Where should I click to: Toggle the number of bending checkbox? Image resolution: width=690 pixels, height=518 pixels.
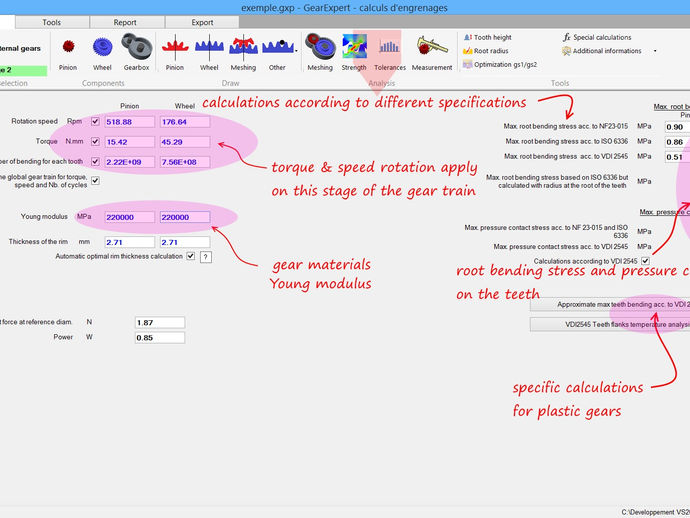(95, 162)
